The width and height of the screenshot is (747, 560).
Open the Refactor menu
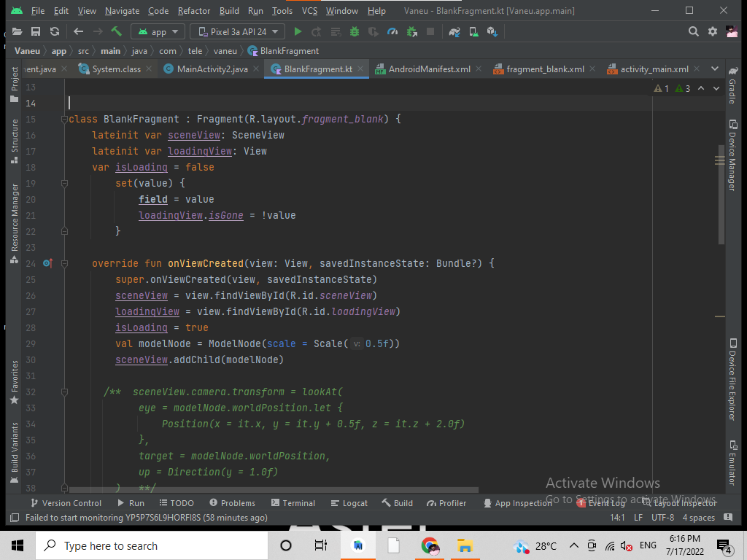click(x=193, y=11)
